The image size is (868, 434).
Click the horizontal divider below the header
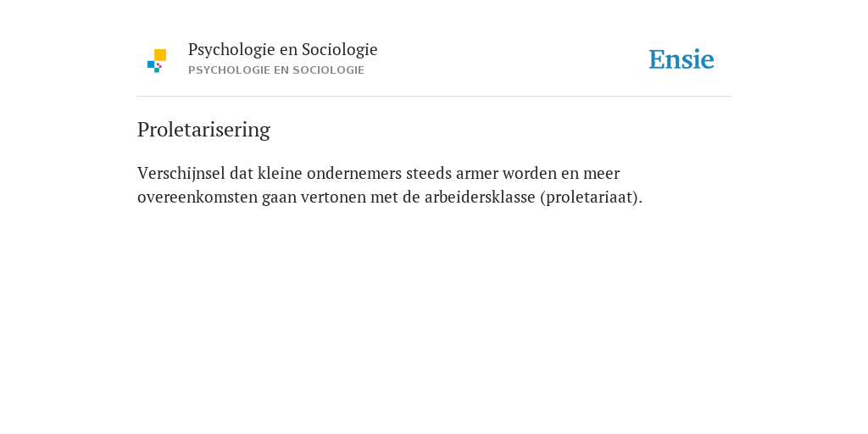coord(434,97)
